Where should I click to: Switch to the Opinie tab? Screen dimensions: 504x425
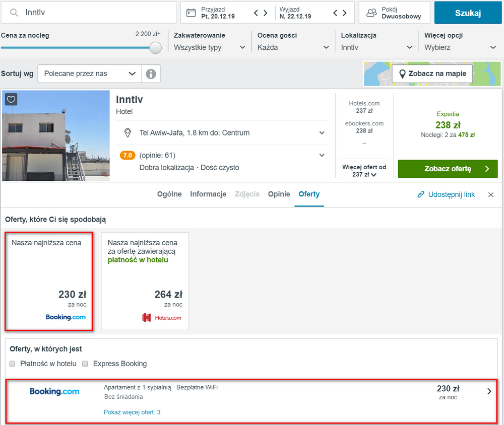[279, 194]
